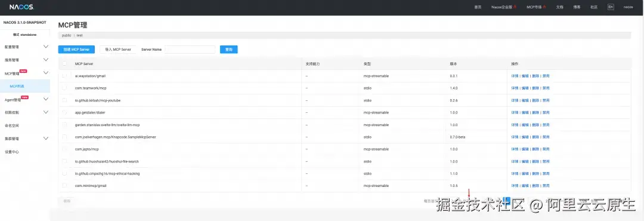Click 编辑 for com.joelverhagen.mcp row
Image resolution: width=644 pixels, height=221 pixels.
[525, 137]
